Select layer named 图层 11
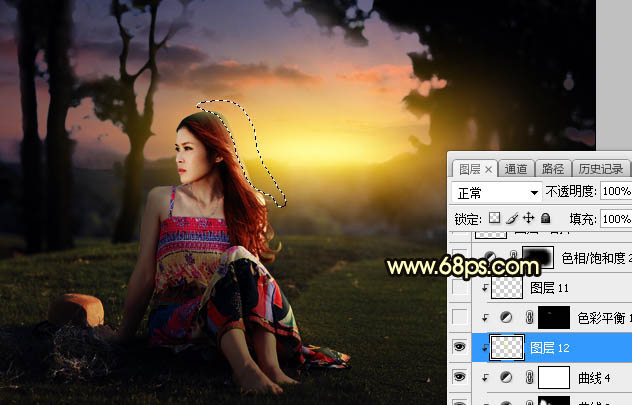 549,288
